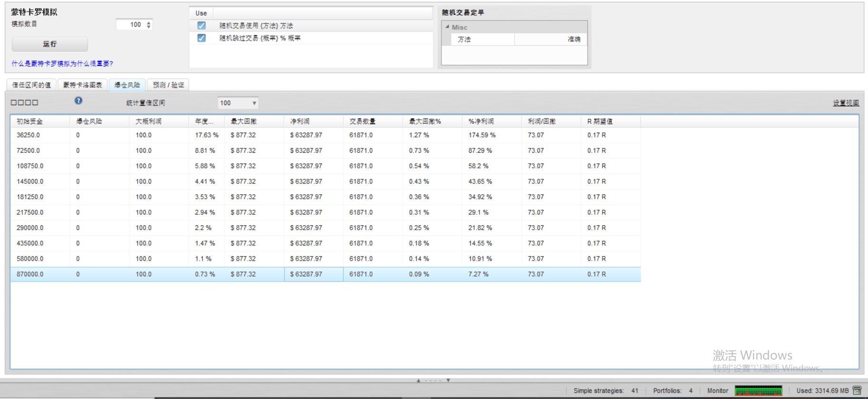
Task: Open the 设置视图 link
Action: (x=846, y=103)
